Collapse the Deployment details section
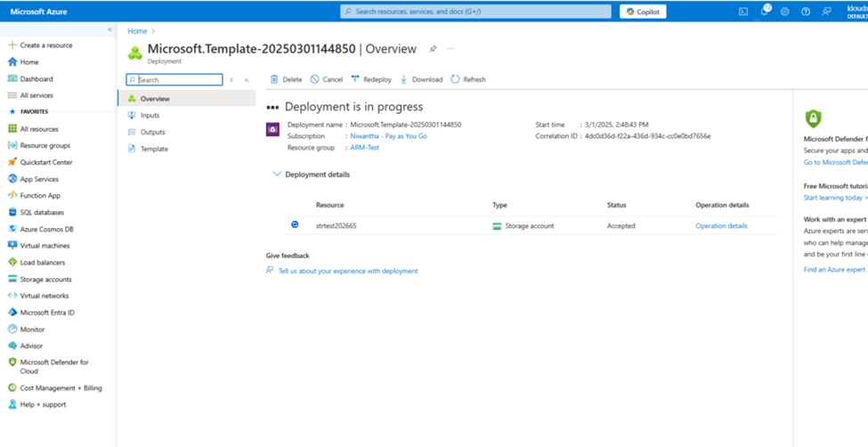 [278, 175]
